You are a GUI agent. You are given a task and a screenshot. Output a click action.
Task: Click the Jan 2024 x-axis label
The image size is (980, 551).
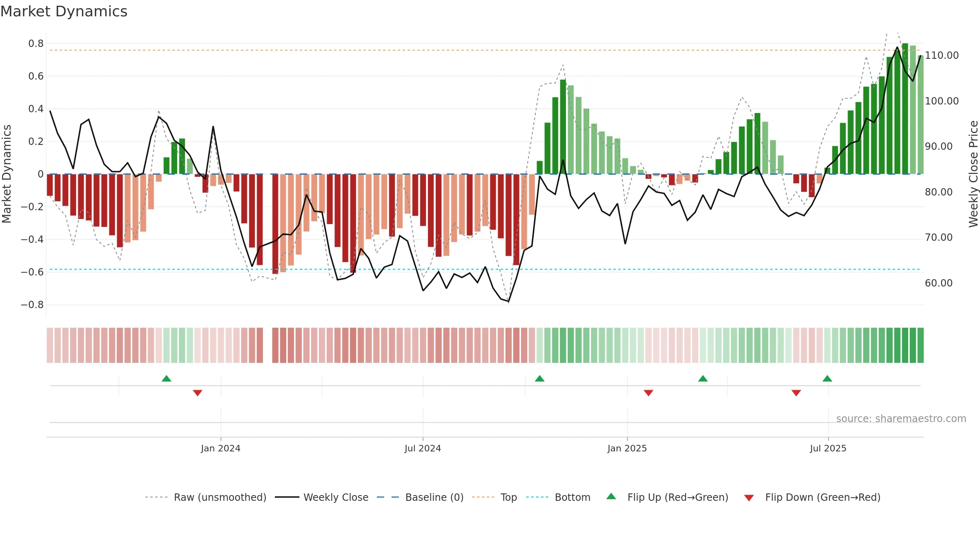click(220, 448)
